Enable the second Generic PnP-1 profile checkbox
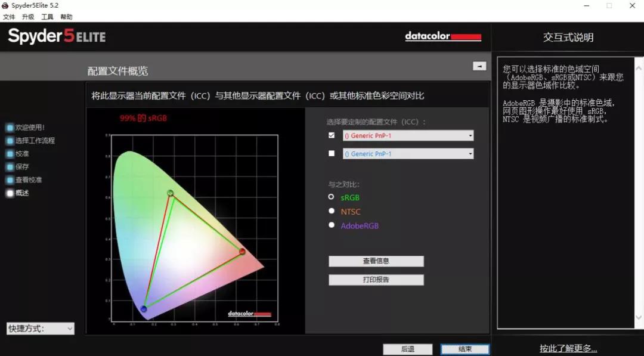644x356 pixels. pyautogui.click(x=332, y=153)
